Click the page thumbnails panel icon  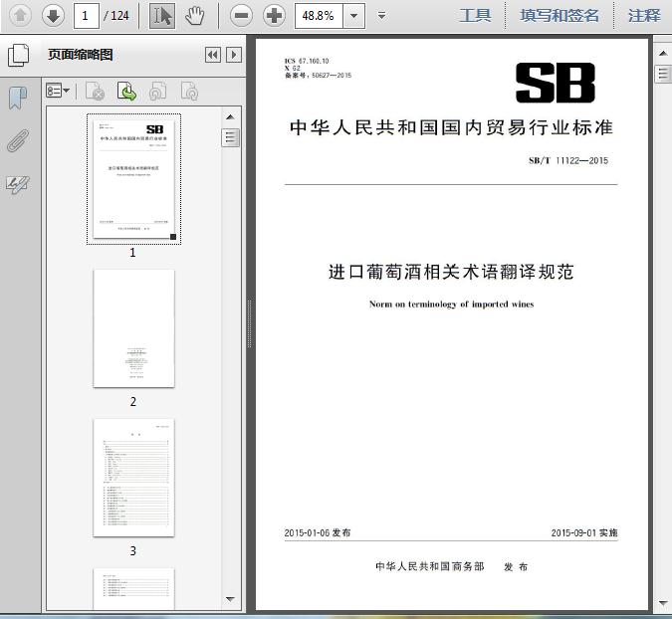[x=18, y=55]
